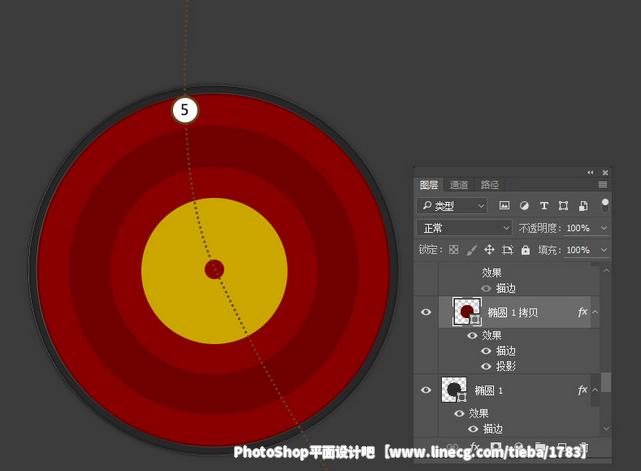
Task: Open layer style fx menu at panel bottom
Action: point(474,446)
